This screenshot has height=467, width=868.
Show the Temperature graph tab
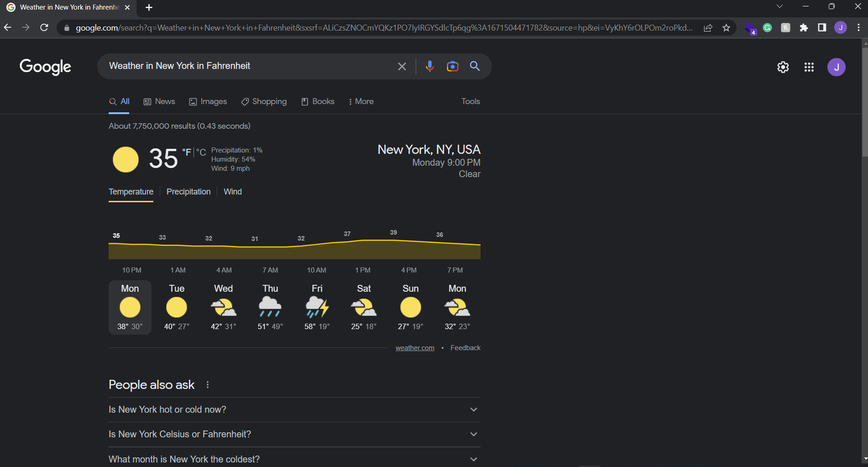[131, 192]
